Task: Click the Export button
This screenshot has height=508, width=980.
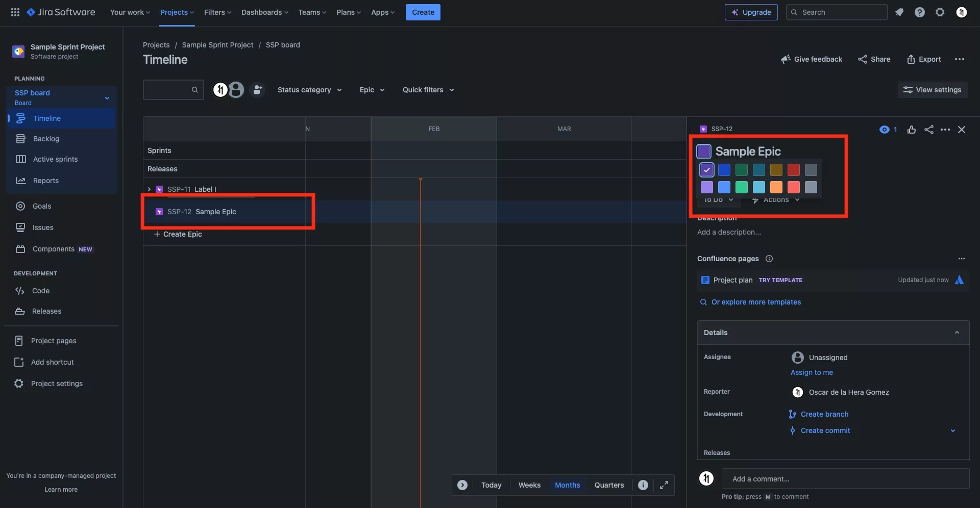Action: pyautogui.click(x=924, y=59)
